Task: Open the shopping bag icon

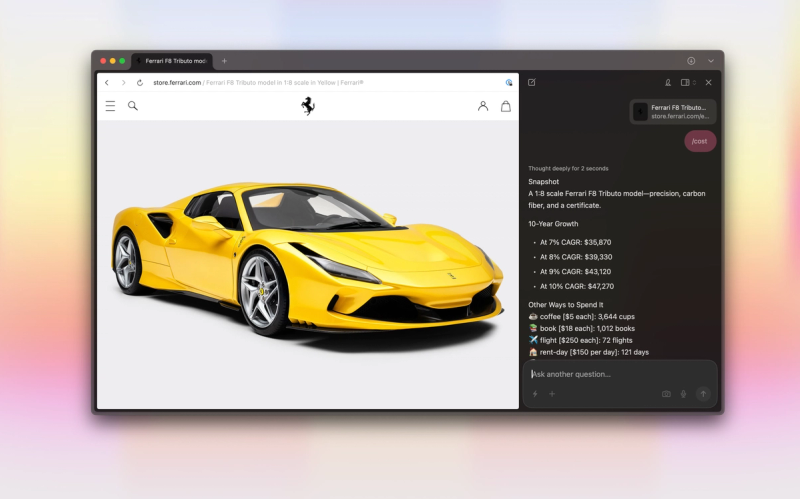Action: pos(506,106)
